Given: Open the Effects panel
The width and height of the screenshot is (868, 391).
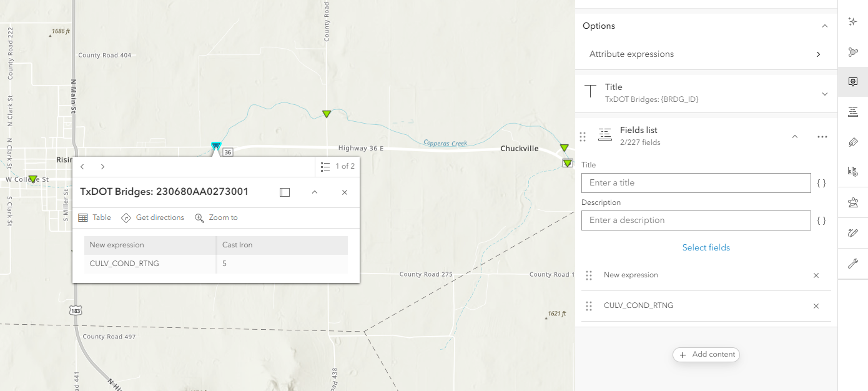Looking at the screenshot, I should point(853,21).
